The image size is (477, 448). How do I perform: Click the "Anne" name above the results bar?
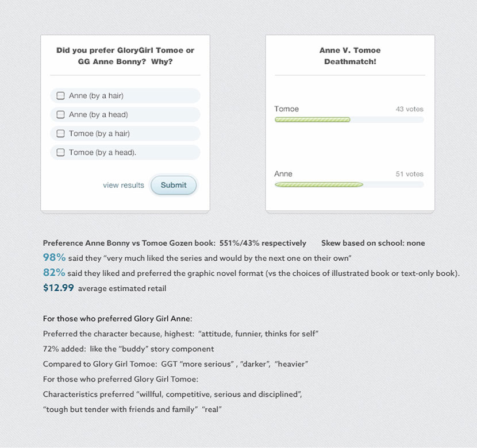[x=283, y=174]
